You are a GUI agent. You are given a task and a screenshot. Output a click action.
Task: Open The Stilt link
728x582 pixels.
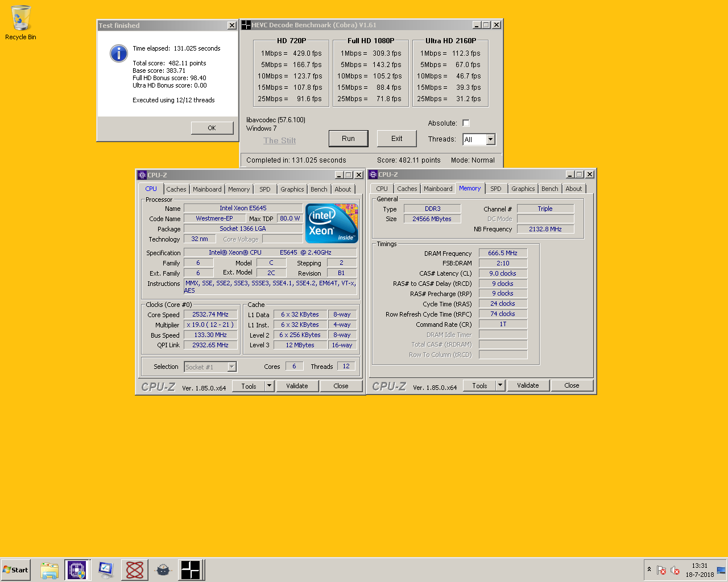tap(279, 140)
